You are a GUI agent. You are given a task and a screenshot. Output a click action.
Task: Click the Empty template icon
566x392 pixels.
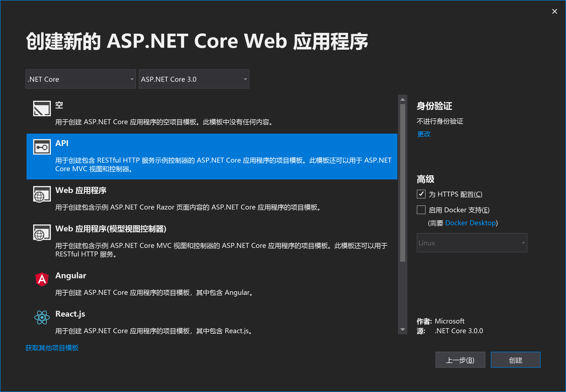click(x=42, y=108)
